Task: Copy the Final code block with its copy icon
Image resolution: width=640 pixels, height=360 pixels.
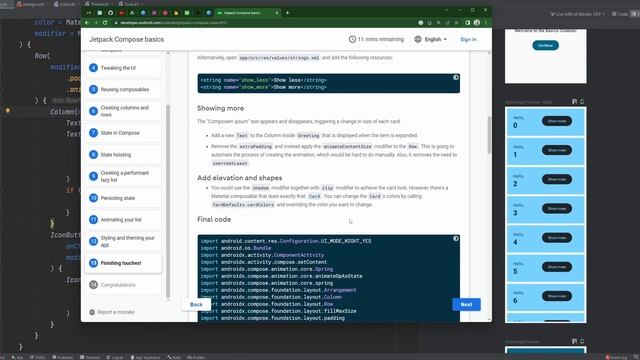Action: (456, 238)
